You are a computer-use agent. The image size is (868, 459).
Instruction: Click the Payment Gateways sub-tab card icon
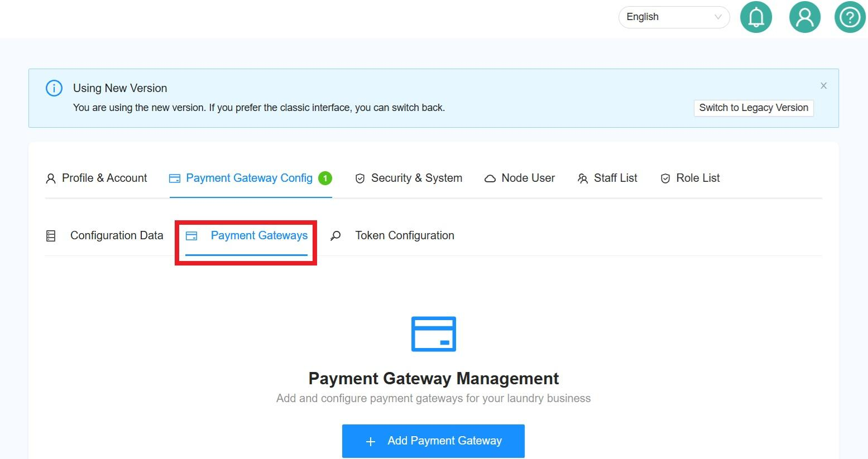191,236
